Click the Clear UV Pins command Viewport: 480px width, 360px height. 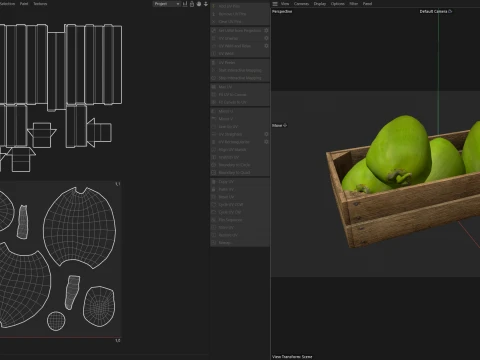(240, 22)
